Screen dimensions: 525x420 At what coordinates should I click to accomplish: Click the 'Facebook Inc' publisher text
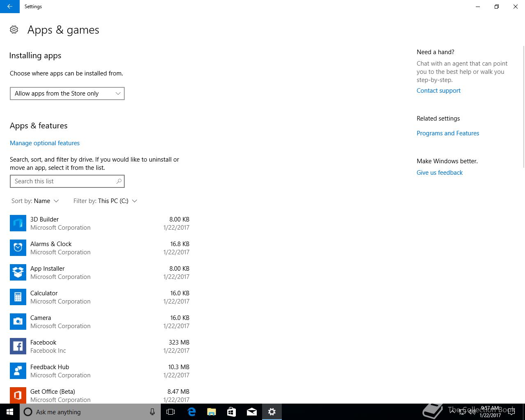[x=48, y=351]
